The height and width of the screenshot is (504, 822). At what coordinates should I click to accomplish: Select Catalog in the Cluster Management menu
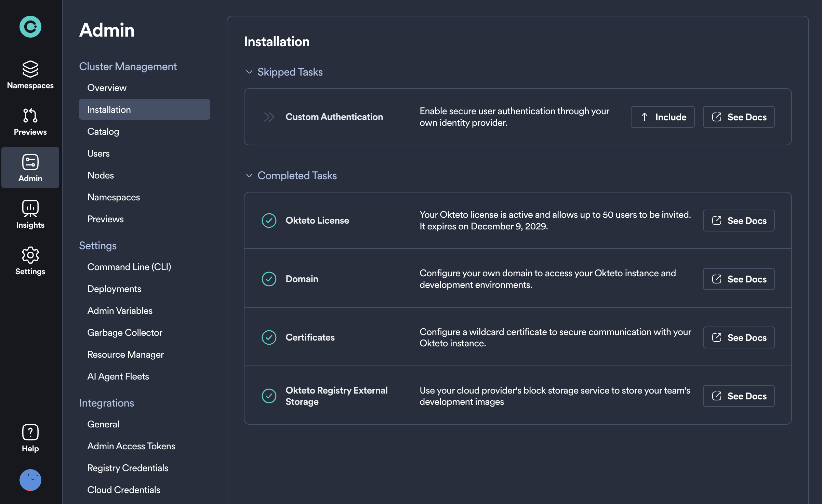coord(103,132)
